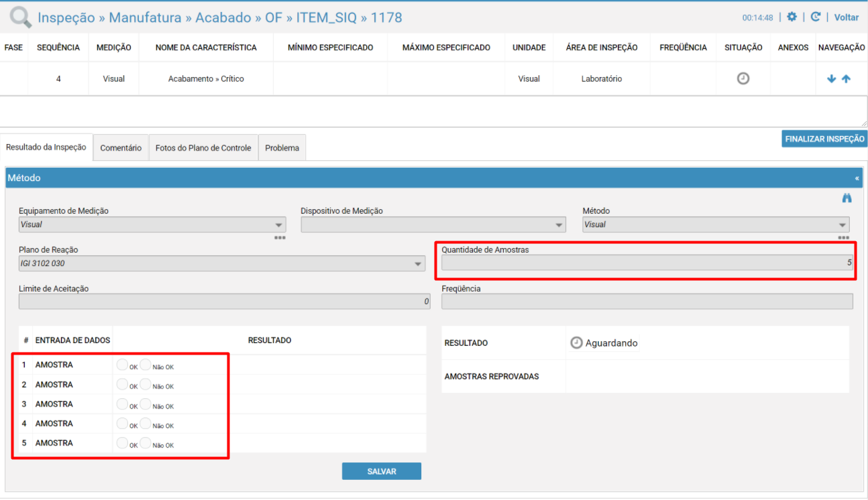This screenshot has width=868, height=500.
Task: Click Acabado in the breadcrumb
Action: tap(223, 17)
